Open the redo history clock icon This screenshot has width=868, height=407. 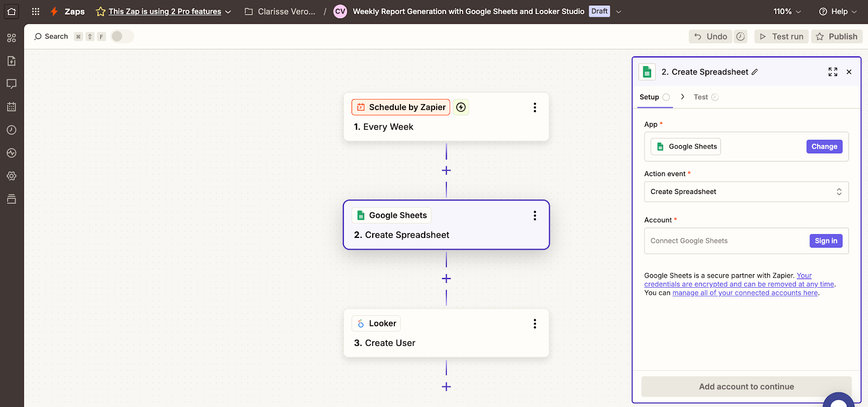pyautogui.click(x=741, y=36)
